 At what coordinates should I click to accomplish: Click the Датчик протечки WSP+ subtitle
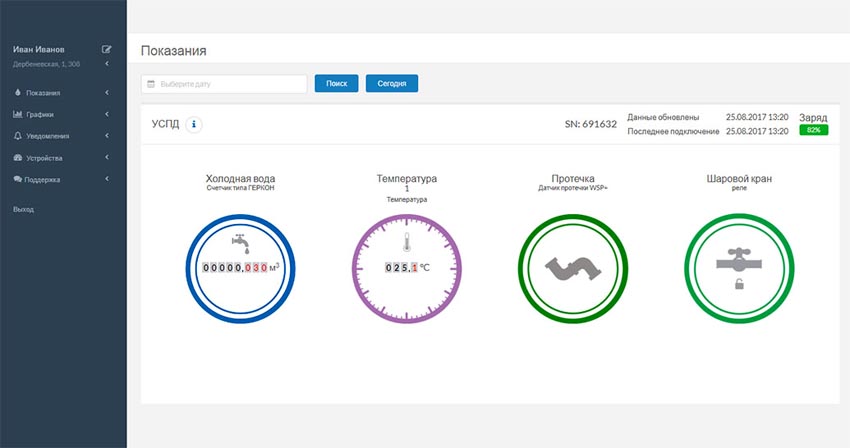point(573,188)
